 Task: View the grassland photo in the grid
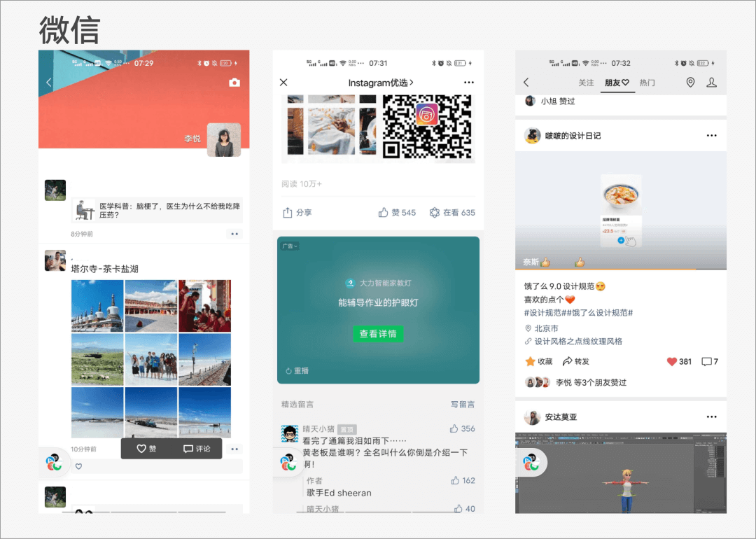pos(97,360)
